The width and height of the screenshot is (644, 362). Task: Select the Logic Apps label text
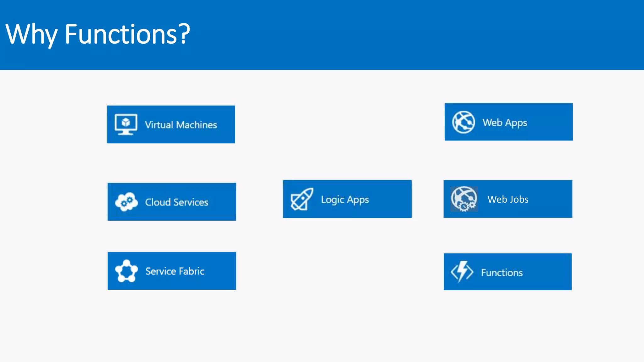click(x=345, y=200)
